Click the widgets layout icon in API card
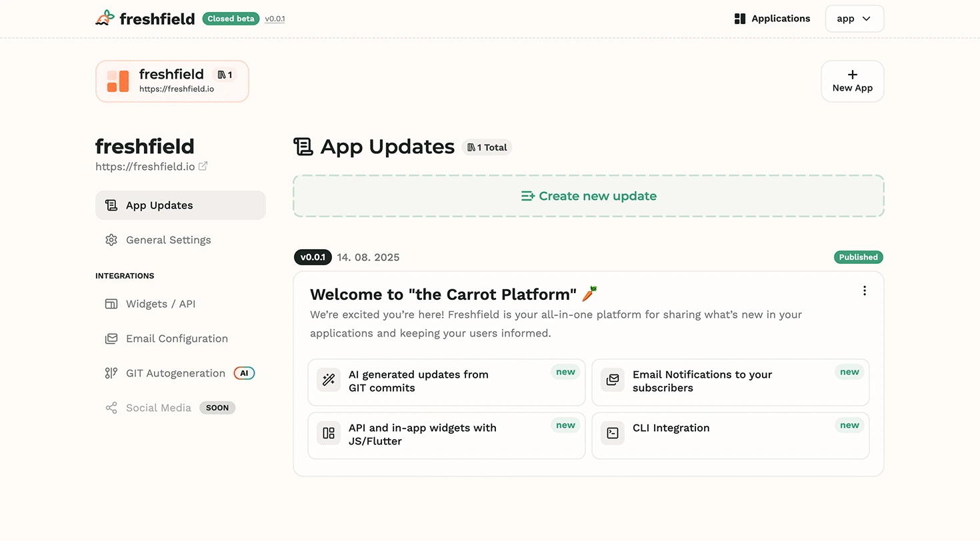Viewport: 980px width, 541px height. coord(329,433)
